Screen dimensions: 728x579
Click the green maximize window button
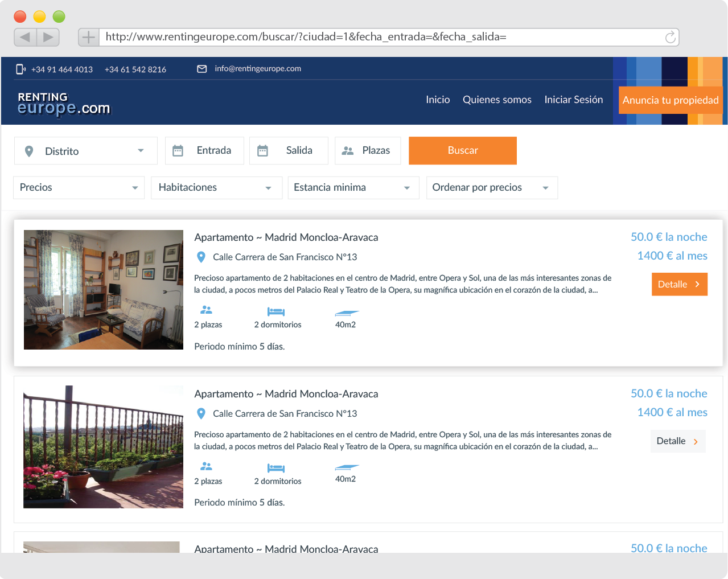coord(59,17)
